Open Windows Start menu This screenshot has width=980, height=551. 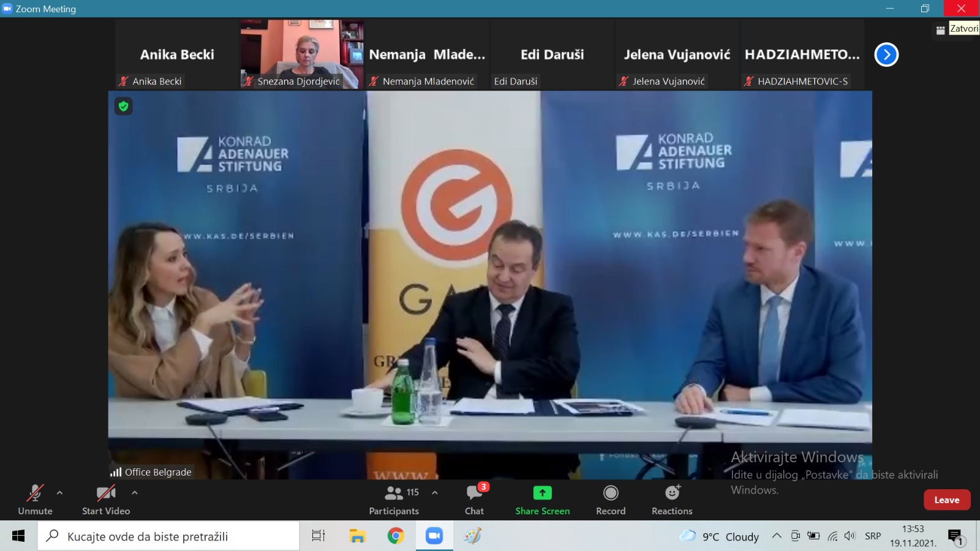tap(18, 536)
